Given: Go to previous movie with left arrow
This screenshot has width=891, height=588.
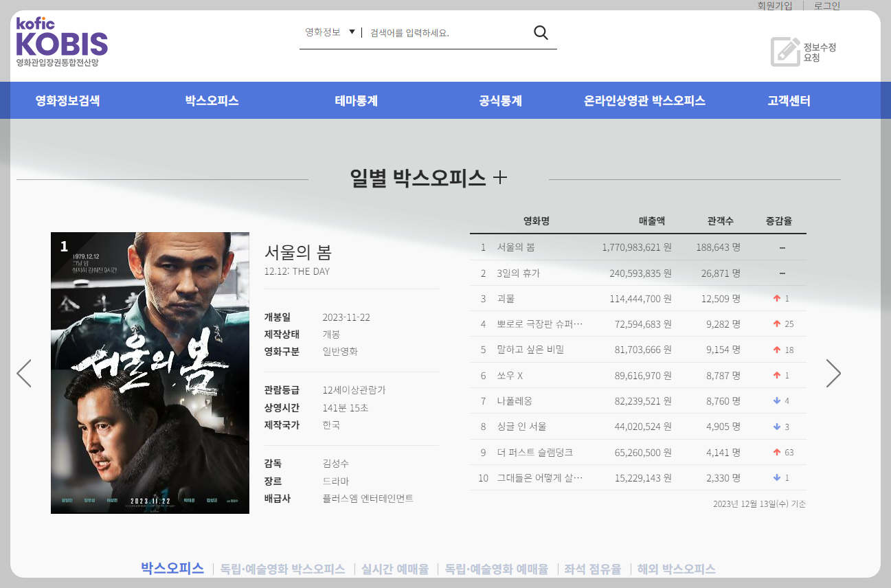Looking at the screenshot, I should click(24, 373).
